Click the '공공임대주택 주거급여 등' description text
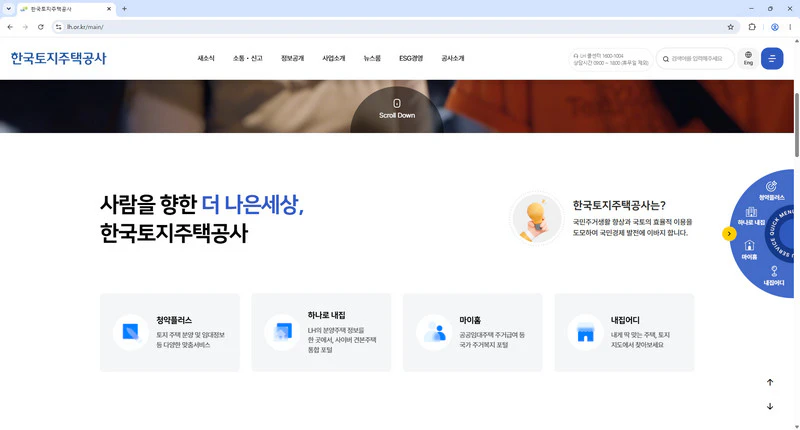 coord(492,335)
